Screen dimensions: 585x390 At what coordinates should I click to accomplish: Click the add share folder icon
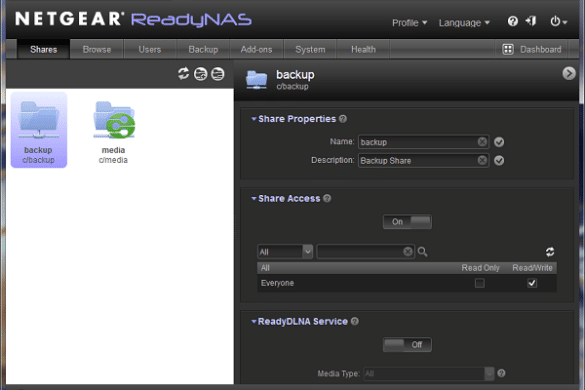[x=201, y=74]
